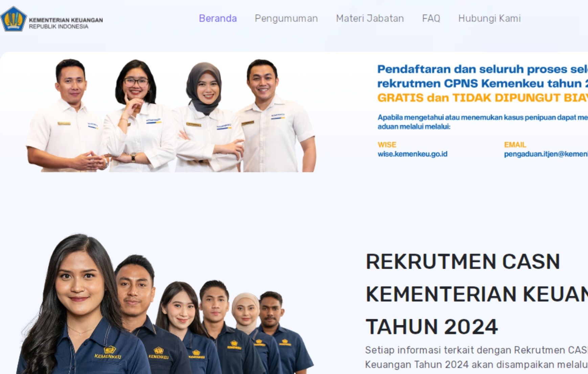Open the Beranda menu item

pyautogui.click(x=218, y=18)
